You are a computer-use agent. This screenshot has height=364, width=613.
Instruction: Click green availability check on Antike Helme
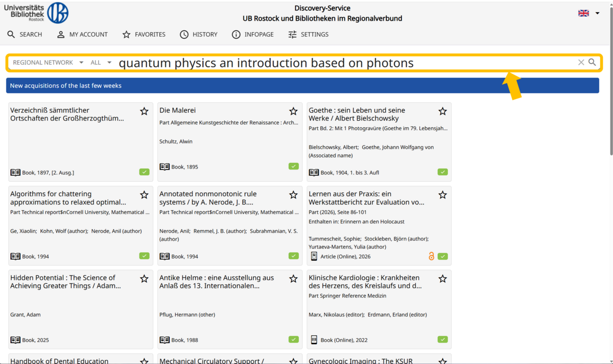[293, 339]
